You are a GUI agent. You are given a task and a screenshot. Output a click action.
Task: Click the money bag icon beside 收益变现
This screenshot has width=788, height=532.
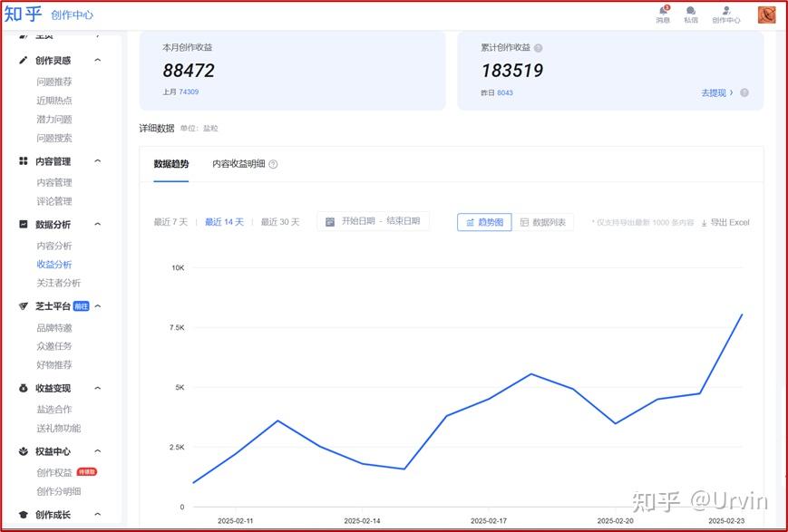tap(23, 388)
